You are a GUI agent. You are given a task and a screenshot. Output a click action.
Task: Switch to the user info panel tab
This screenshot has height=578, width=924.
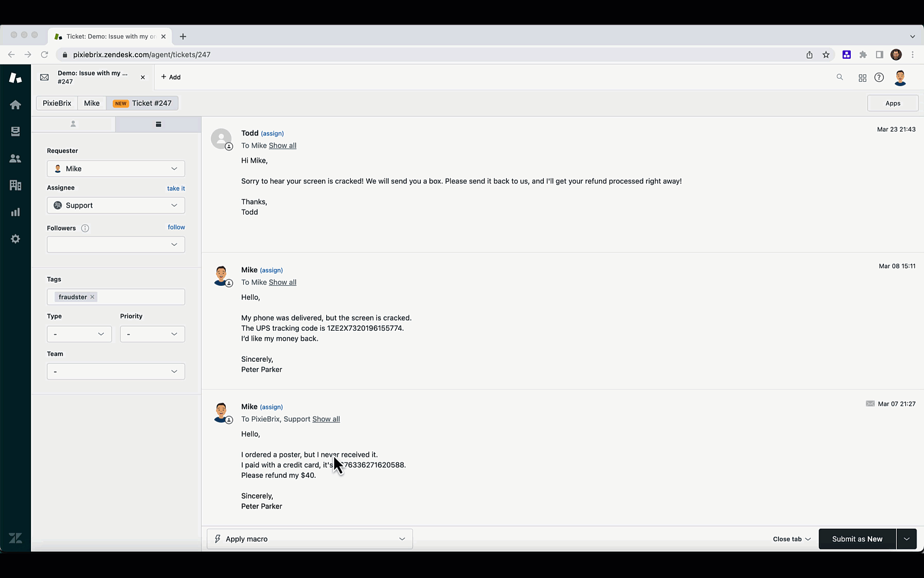73,124
